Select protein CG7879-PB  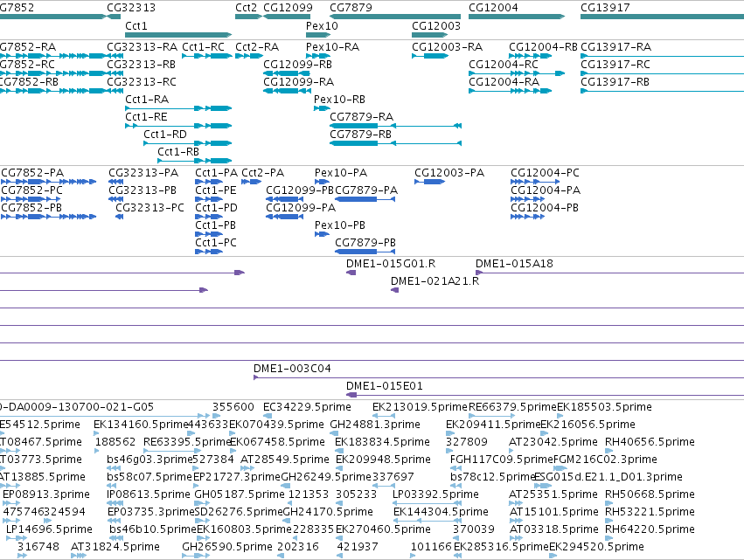365,252
